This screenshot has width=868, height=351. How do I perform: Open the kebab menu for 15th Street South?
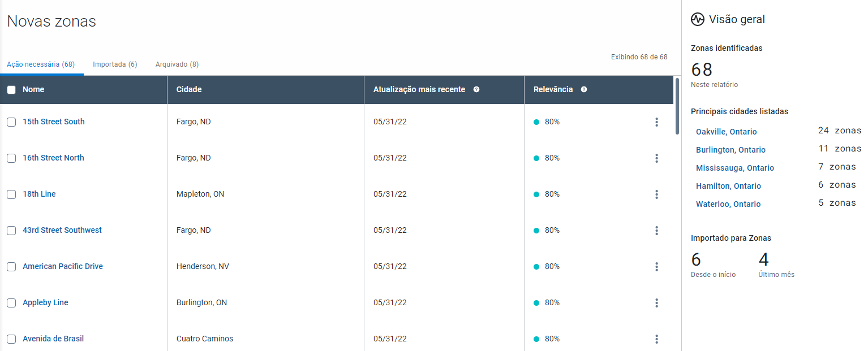pos(656,122)
